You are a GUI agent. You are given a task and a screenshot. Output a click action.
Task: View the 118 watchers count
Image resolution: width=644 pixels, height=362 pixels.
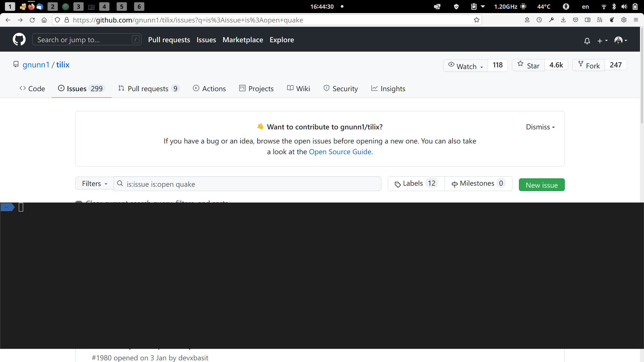coord(498,65)
